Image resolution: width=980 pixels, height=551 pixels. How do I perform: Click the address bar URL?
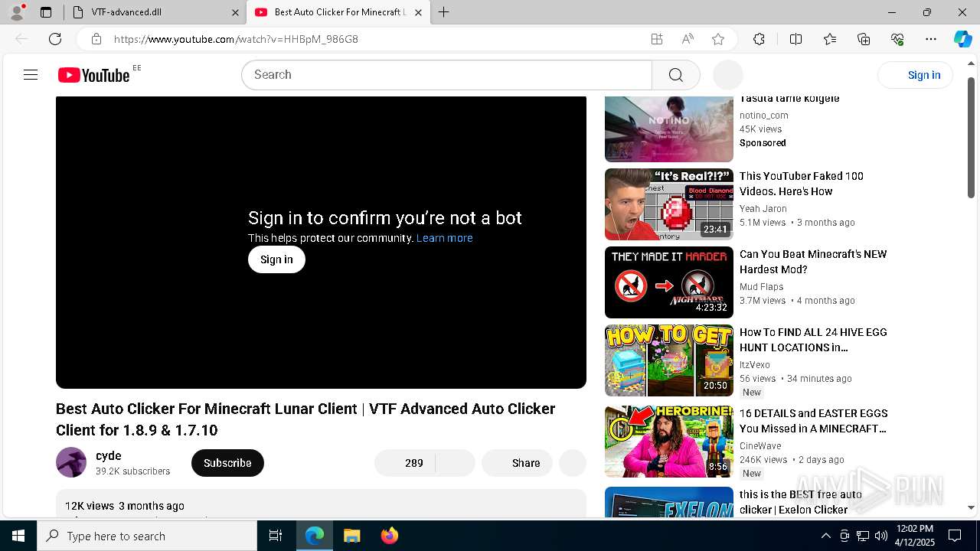click(x=236, y=39)
